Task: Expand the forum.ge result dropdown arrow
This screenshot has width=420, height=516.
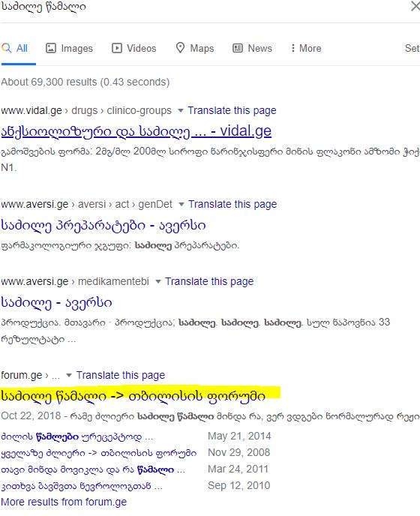Action: coord(69,376)
